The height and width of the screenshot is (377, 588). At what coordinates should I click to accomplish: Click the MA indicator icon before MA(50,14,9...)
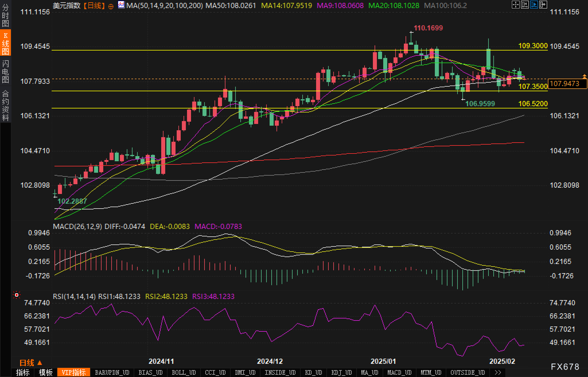pos(121,5)
